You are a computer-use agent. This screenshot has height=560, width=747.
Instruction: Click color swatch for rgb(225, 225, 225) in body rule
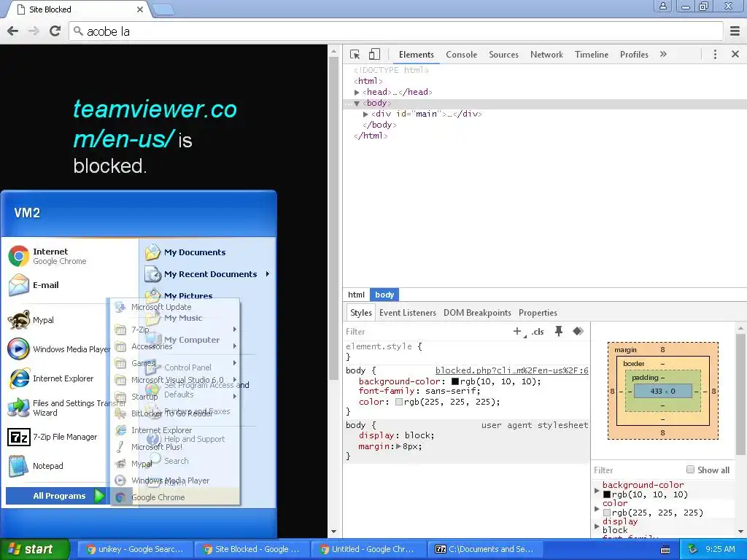[398, 402]
